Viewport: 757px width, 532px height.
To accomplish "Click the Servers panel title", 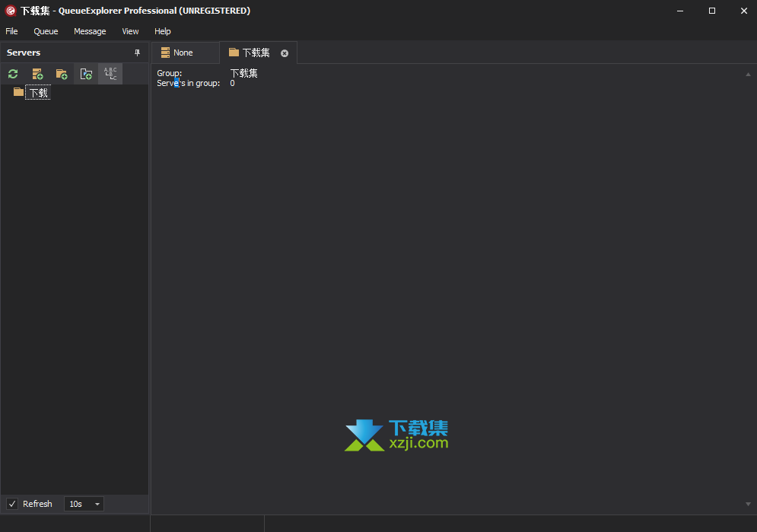I will 24,53.
